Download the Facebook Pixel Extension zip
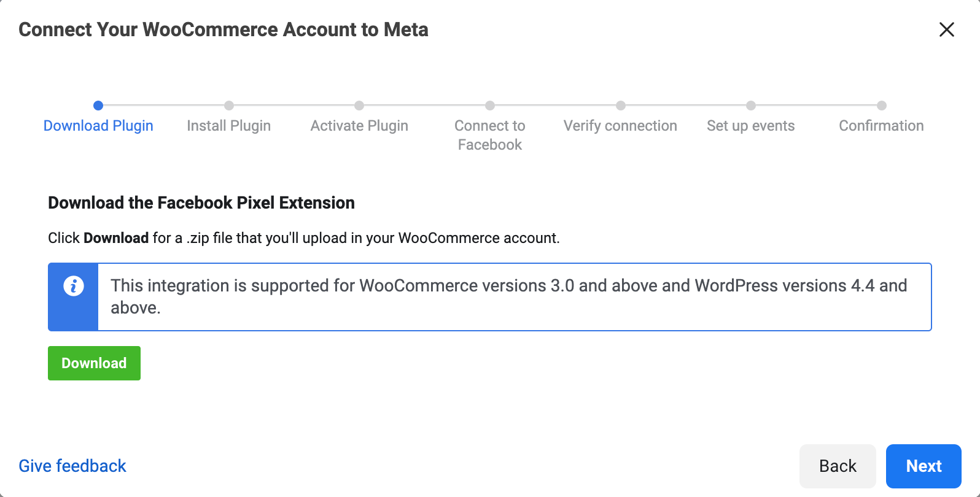The image size is (980, 497). pyautogui.click(x=94, y=363)
